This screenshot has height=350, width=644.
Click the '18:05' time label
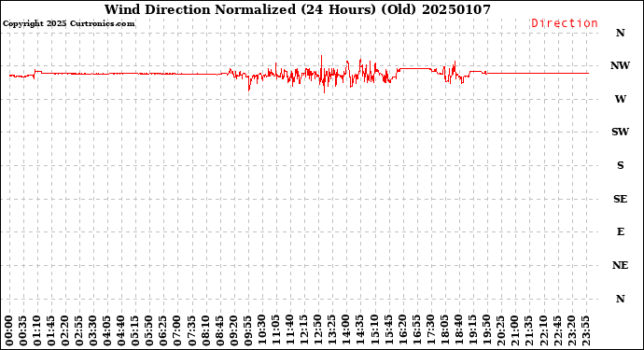tap(444, 331)
